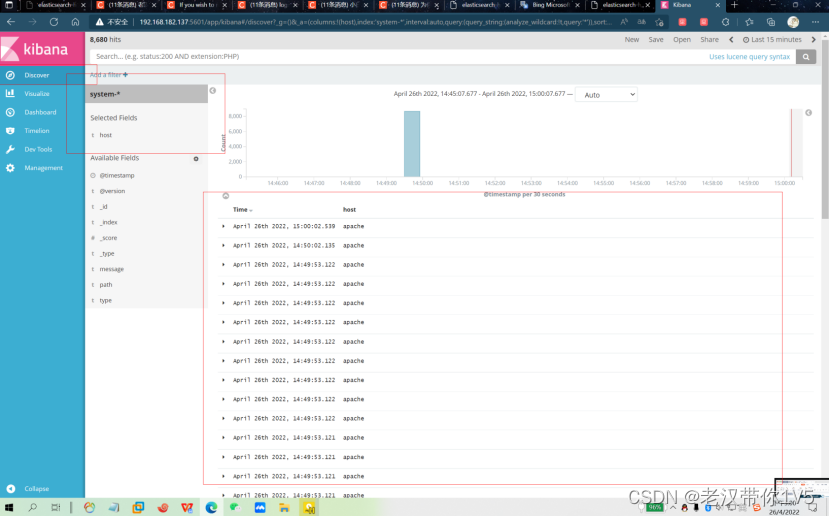The width and height of the screenshot is (830, 516).
Task: Click the histogram bar near 14:49:30
Action: pyautogui.click(x=412, y=144)
